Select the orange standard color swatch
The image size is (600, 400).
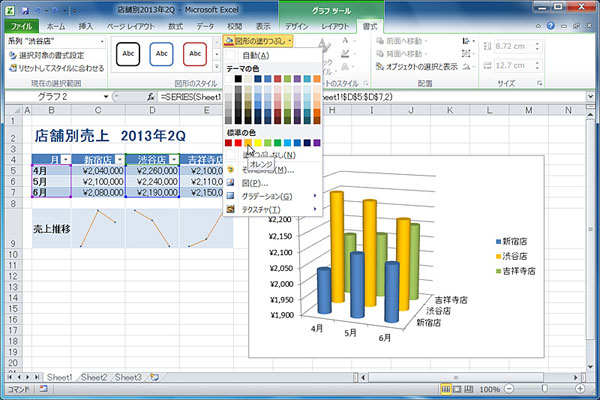(x=248, y=144)
